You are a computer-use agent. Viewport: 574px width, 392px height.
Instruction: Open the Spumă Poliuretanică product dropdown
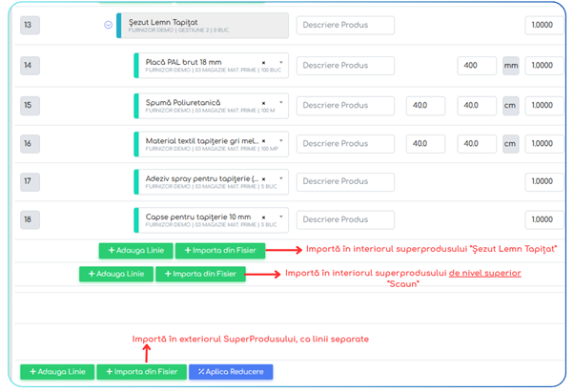pos(281,102)
